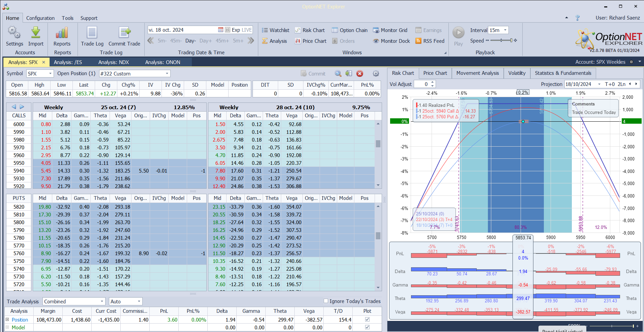Open the blue question mark help icon
Image resolution: width=644 pixels, height=332 pixels.
tap(578, 18)
